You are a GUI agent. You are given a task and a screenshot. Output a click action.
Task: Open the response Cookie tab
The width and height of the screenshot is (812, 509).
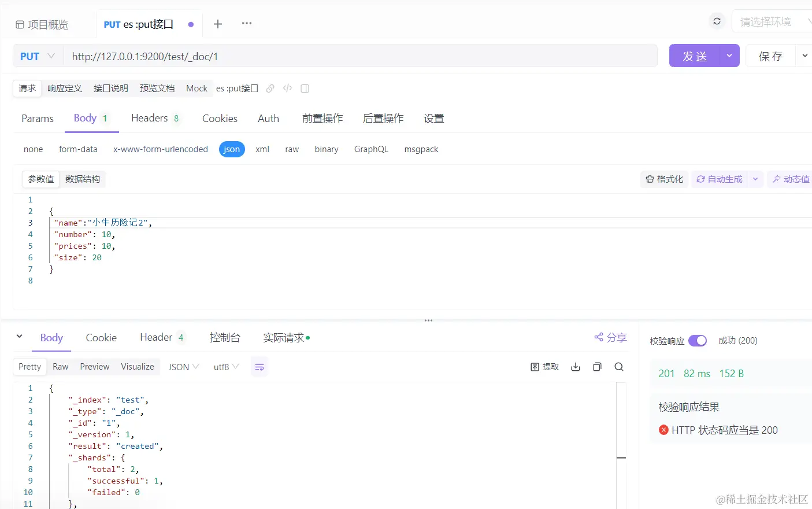101,338
